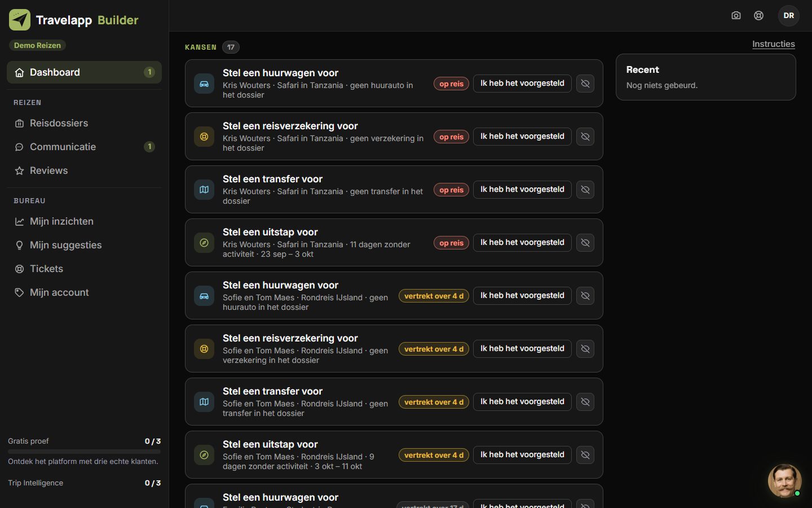Click map icon on Kris Wouters transfer card
The height and width of the screenshot is (508, 812).
point(204,190)
